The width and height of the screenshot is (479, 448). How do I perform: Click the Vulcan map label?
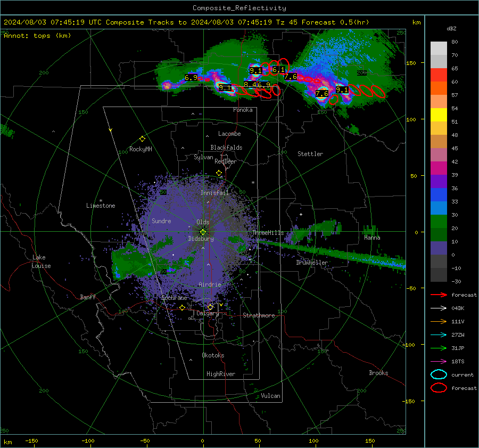(x=270, y=396)
